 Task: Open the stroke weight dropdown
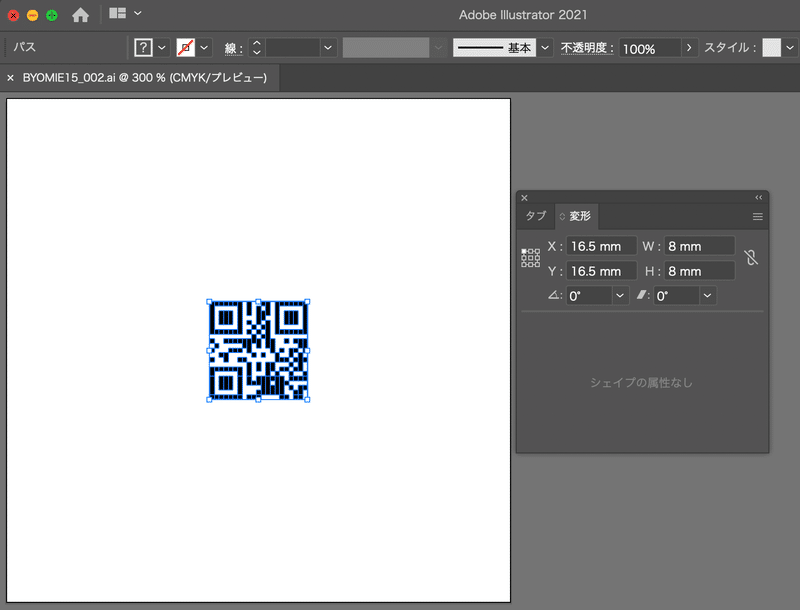point(328,48)
